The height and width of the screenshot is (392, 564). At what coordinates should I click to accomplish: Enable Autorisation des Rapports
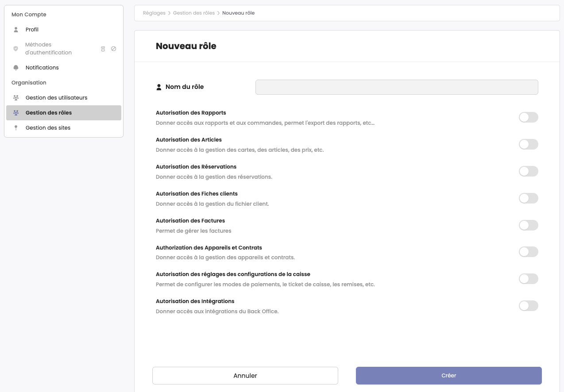click(529, 117)
